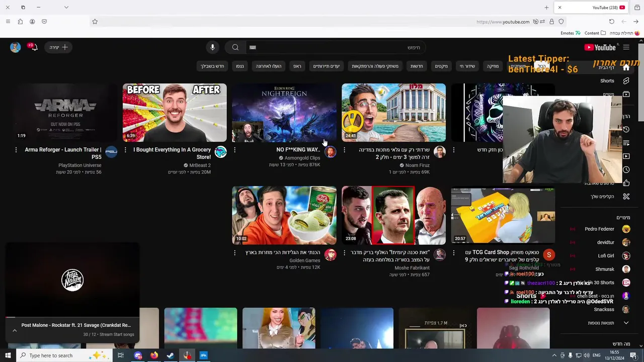644x362 pixels.
Task: Open options for Arma Reforger video
Action: (16, 150)
